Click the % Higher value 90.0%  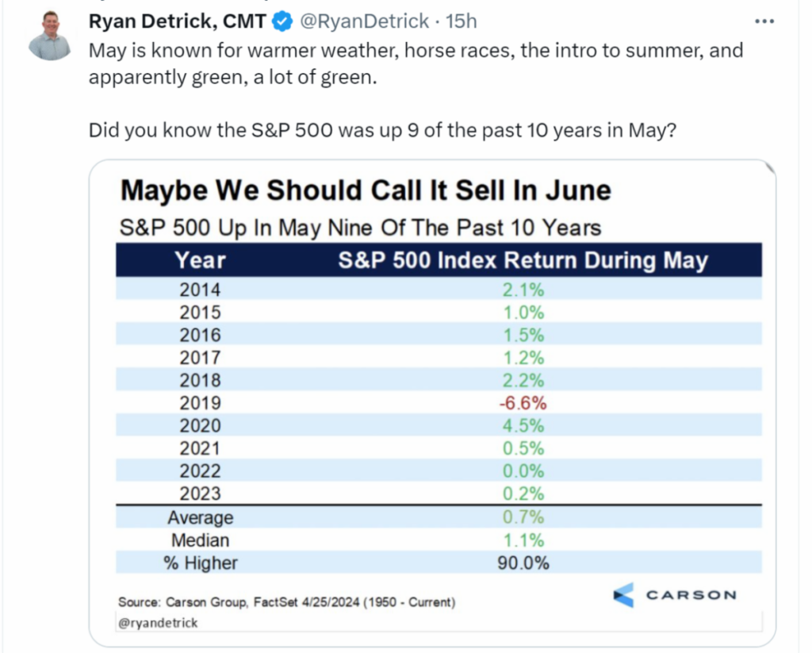pos(523,563)
